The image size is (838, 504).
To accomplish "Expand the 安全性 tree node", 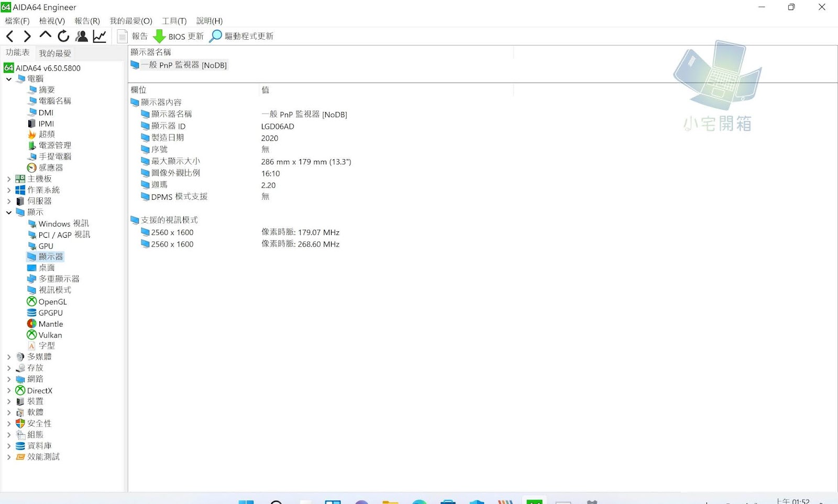I will pyautogui.click(x=9, y=423).
